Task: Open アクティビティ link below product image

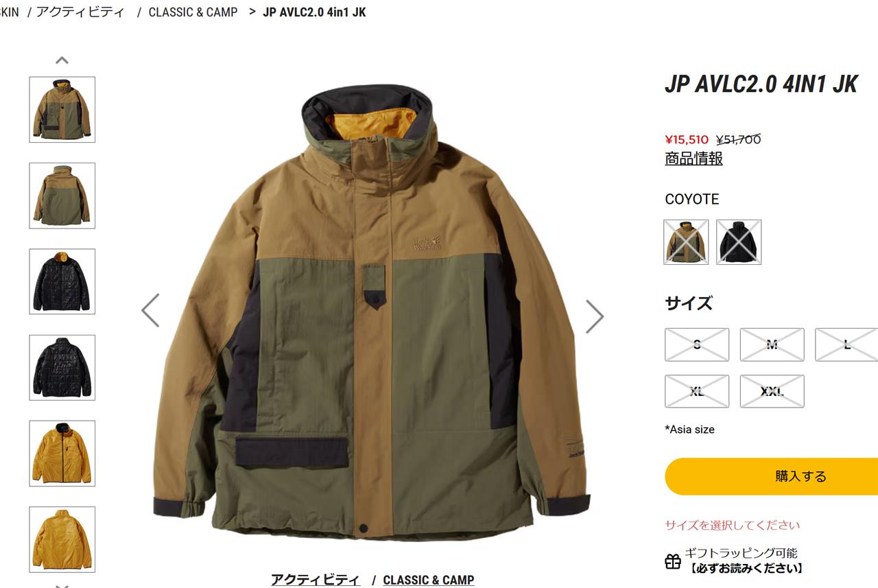Action: pyautogui.click(x=316, y=579)
